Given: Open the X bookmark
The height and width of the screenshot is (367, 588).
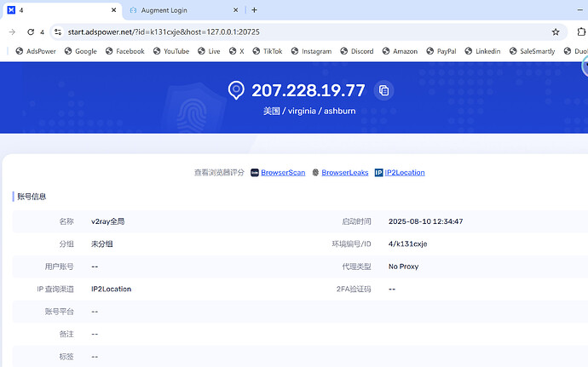Looking at the screenshot, I should coord(237,51).
